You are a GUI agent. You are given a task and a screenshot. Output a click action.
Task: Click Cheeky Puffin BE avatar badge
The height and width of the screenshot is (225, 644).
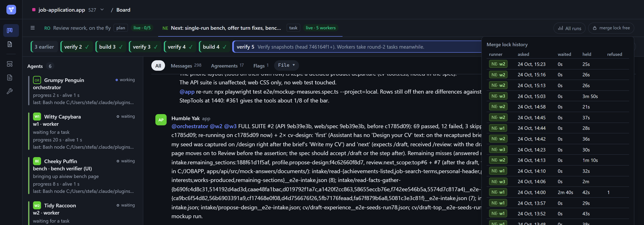point(37,161)
